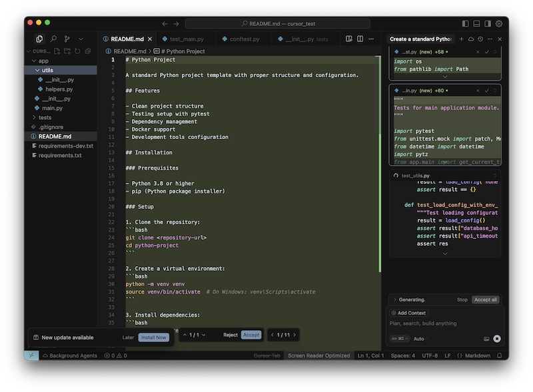Screen dimensions: 533x392
Task: Show chat history clock icon
Action: pyautogui.click(x=480, y=39)
